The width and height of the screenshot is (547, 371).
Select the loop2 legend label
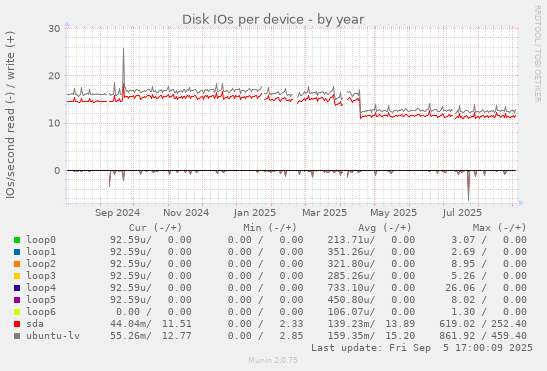(x=41, y=264)
